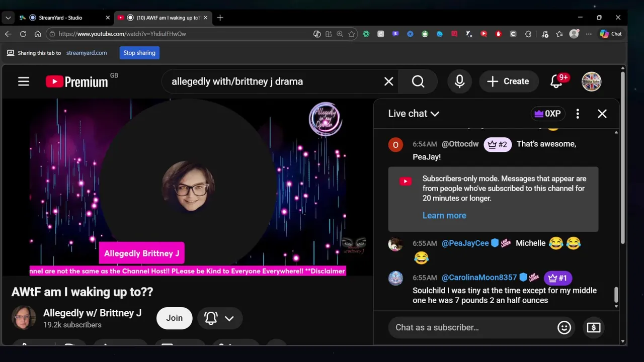
Task: Expand the tab search dropdown
Action: pyautogui.click(x=8, y=18)
